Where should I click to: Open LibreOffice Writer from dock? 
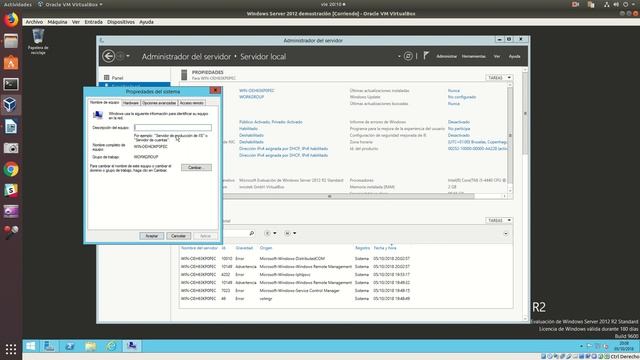(11, 127)
